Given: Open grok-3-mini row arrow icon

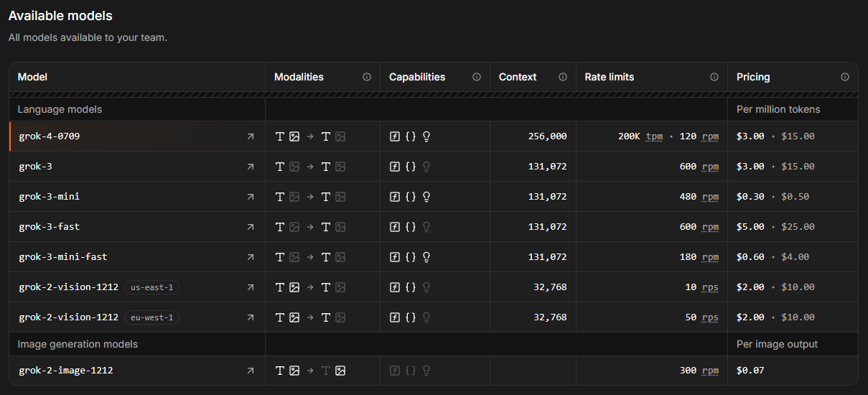Looking at the screenshot, I should tap(250, 197).
